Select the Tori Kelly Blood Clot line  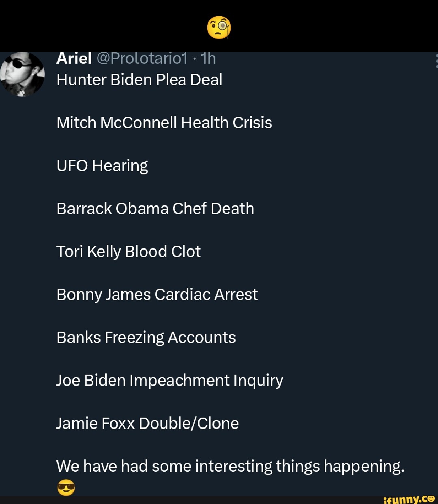(129, 251)
